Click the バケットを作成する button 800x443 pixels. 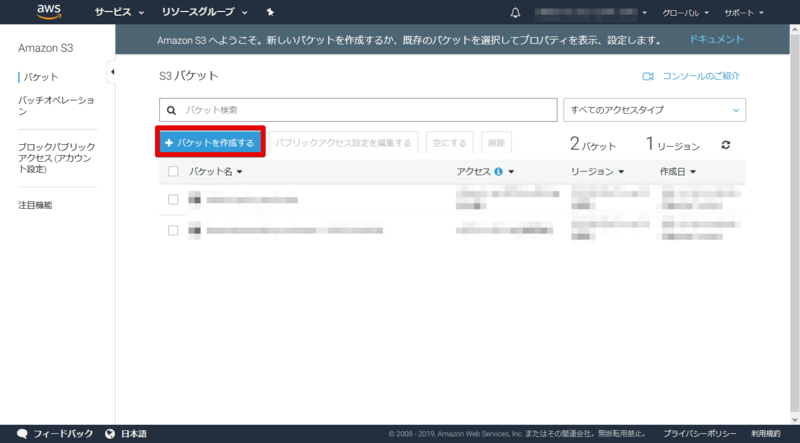[x=210, y=143]
